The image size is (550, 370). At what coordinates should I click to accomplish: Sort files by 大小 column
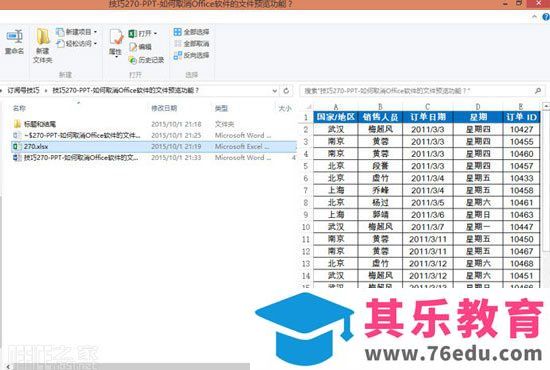285,108
